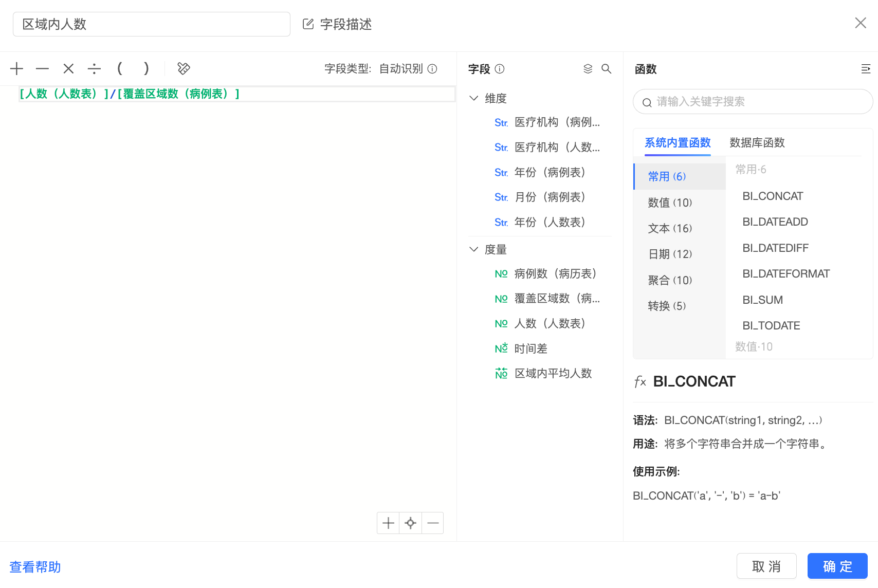This screenshot has height=588, width=878.
Task: Zoom out the formula editor
Action: [433, 523]
